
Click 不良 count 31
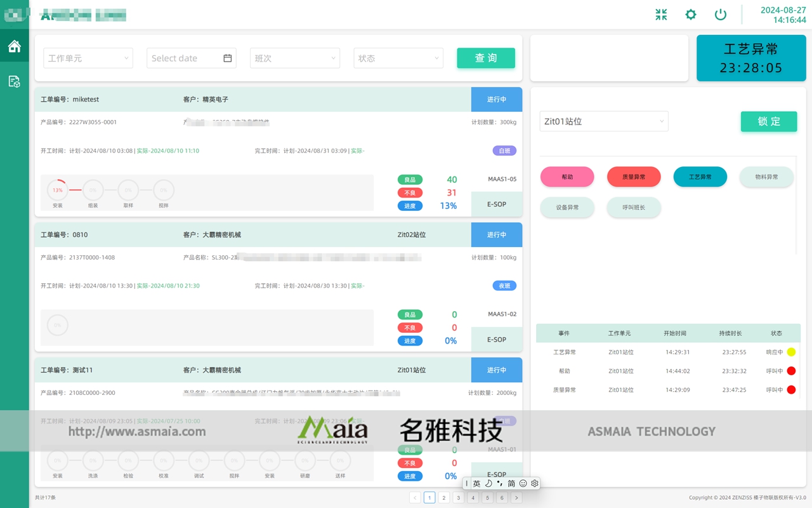coord(452,192)
